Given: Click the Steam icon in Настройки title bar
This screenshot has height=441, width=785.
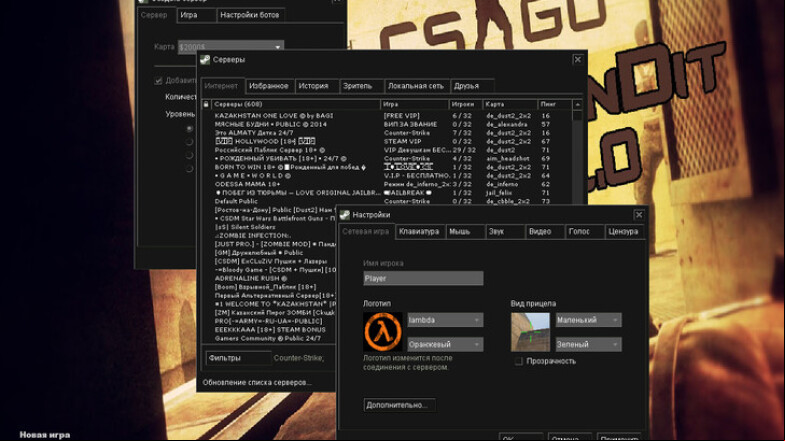Looking at the screenshot, I should 344,215.
